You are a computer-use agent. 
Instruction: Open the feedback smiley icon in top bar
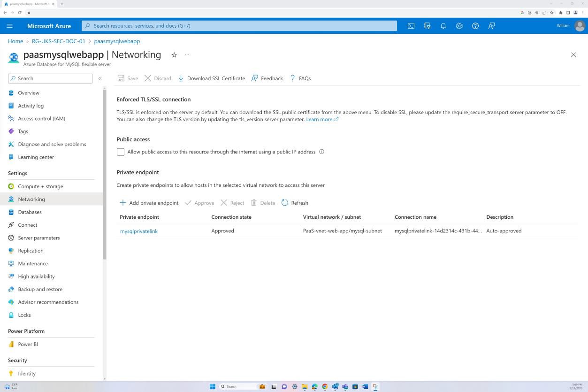[491, 26]
